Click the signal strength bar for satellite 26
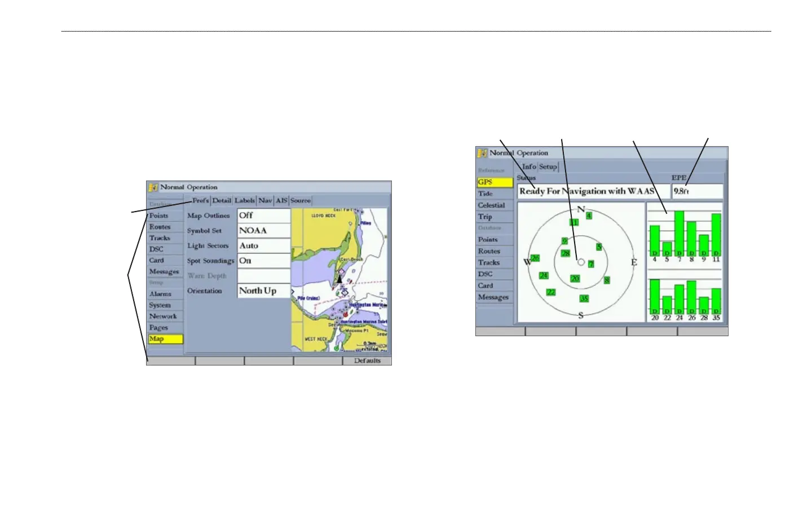Screen dimensions: 812x528 click(691, 297)
